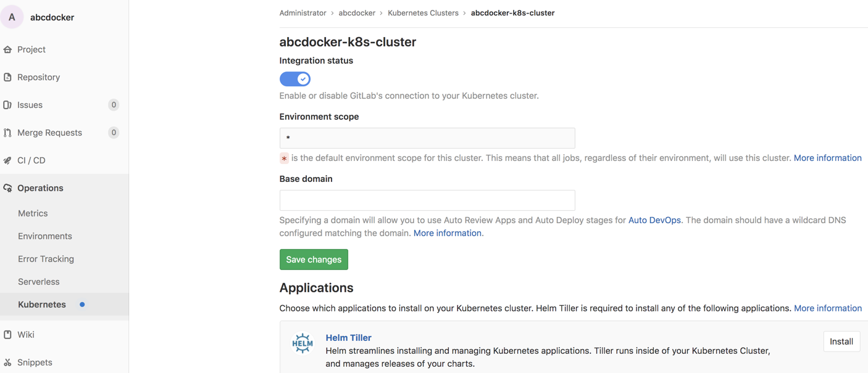
Task: Open Serverless under Operations
Action: click(39, 282)
